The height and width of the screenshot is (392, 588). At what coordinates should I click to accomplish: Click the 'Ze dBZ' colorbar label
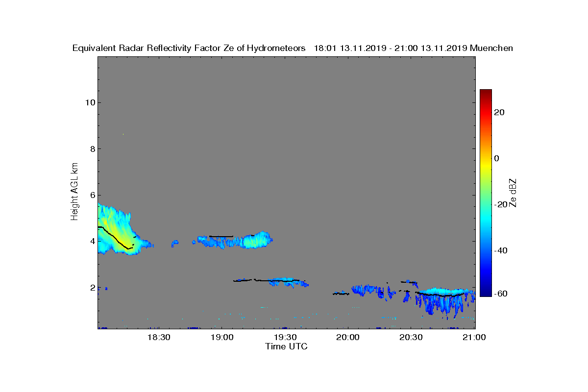[x=513, y=193]
